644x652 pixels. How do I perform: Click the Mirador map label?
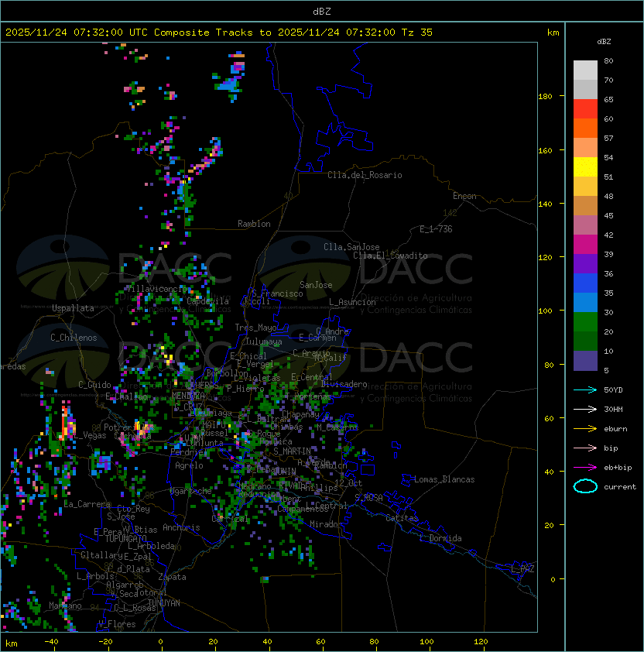tap(327, 524)
